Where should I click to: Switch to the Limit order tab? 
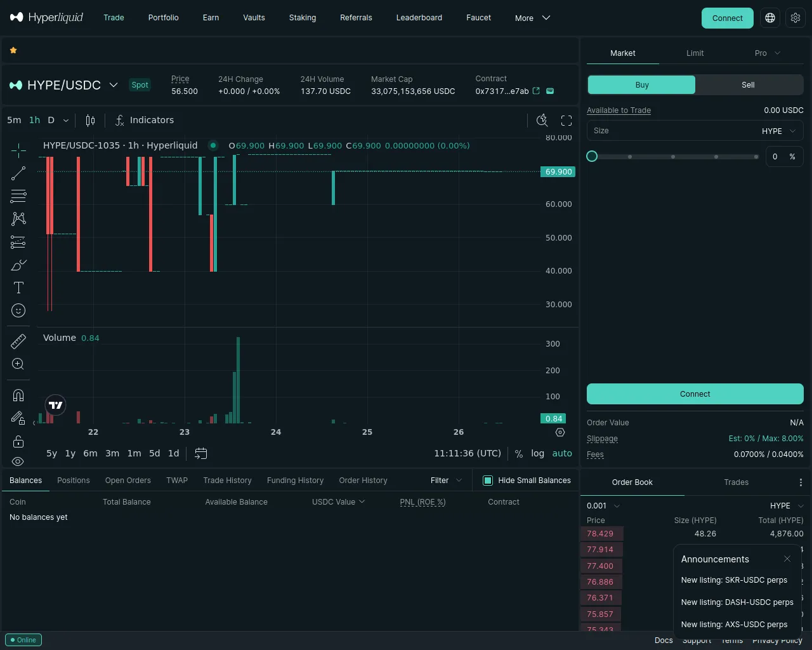(x=695, y=53)
